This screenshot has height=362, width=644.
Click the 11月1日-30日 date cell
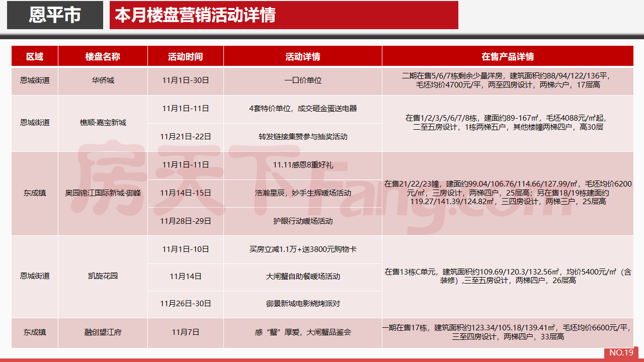click(185, 80)
